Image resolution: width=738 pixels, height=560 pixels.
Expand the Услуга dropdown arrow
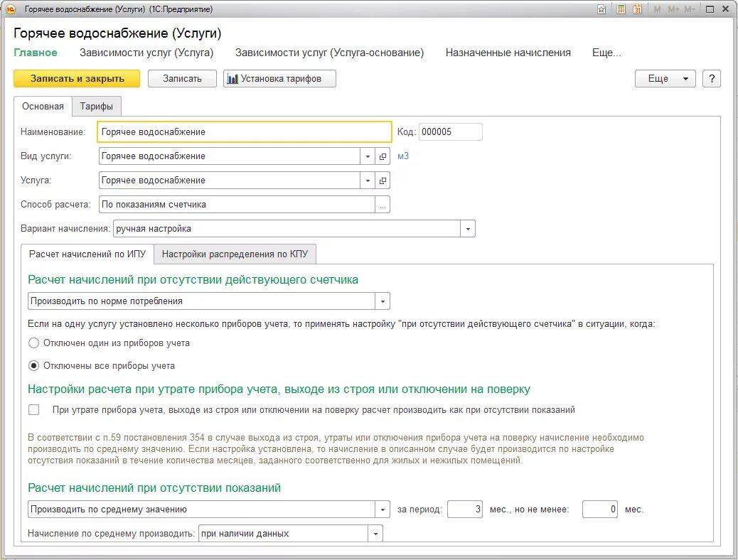tap(368, 181)
